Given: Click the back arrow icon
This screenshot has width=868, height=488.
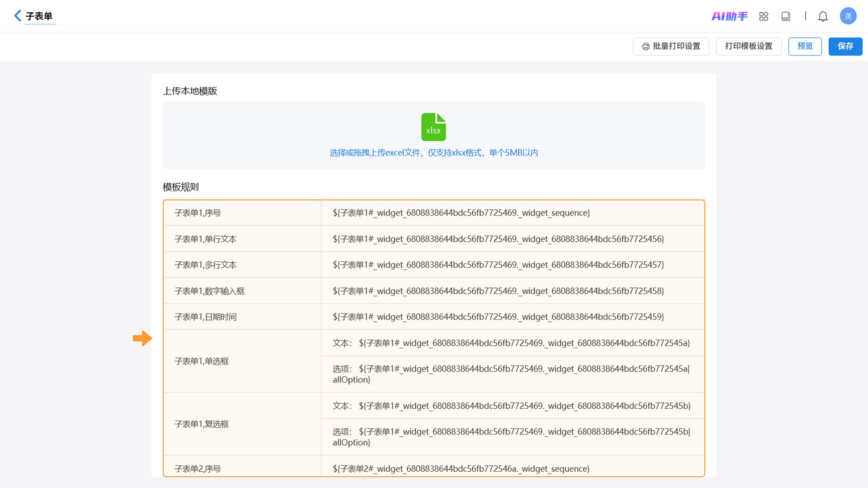Looking at the screenshot, I should pos(18,16).
